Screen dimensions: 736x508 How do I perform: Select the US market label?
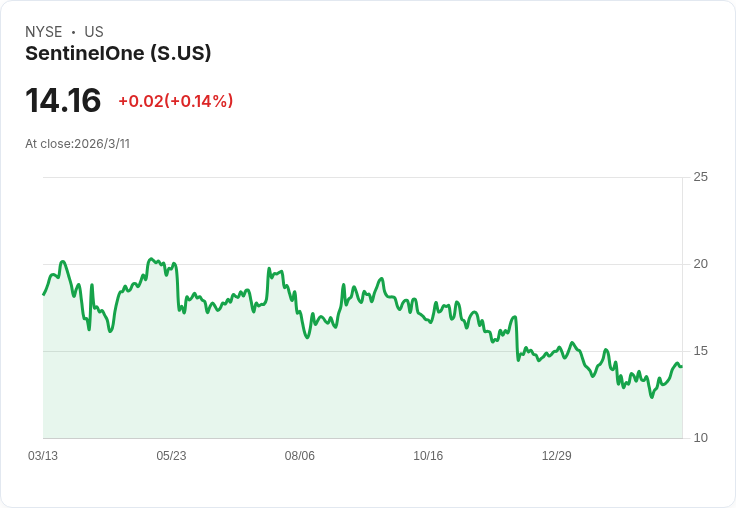(94, 32)
